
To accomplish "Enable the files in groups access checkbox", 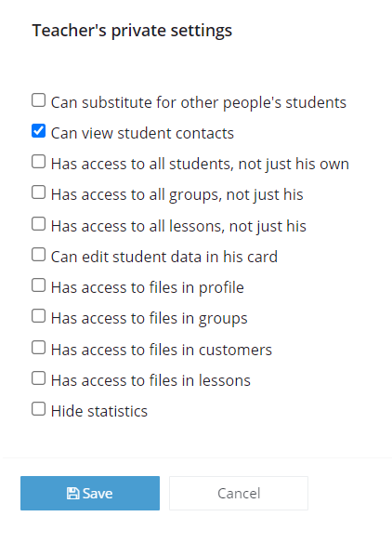I will click(38, 316).
